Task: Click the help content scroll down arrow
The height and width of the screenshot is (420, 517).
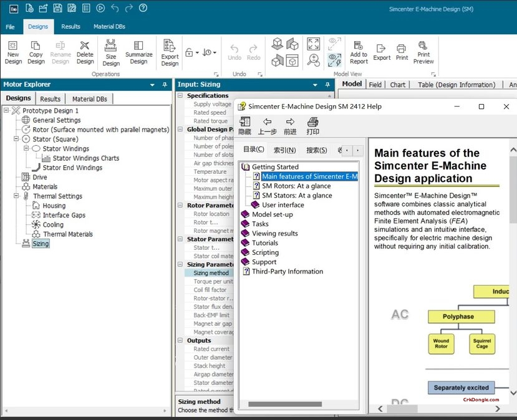Action: coord(513,393)
